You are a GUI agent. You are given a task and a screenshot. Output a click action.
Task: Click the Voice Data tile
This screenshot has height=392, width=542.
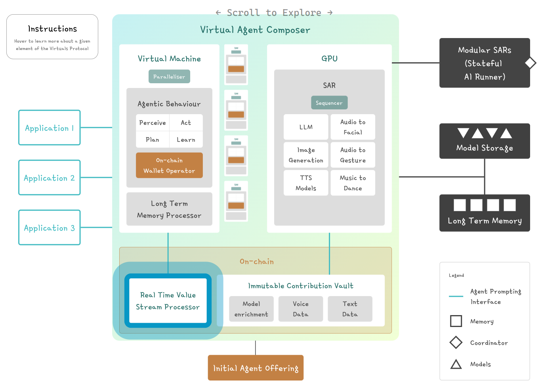[301, 309]
